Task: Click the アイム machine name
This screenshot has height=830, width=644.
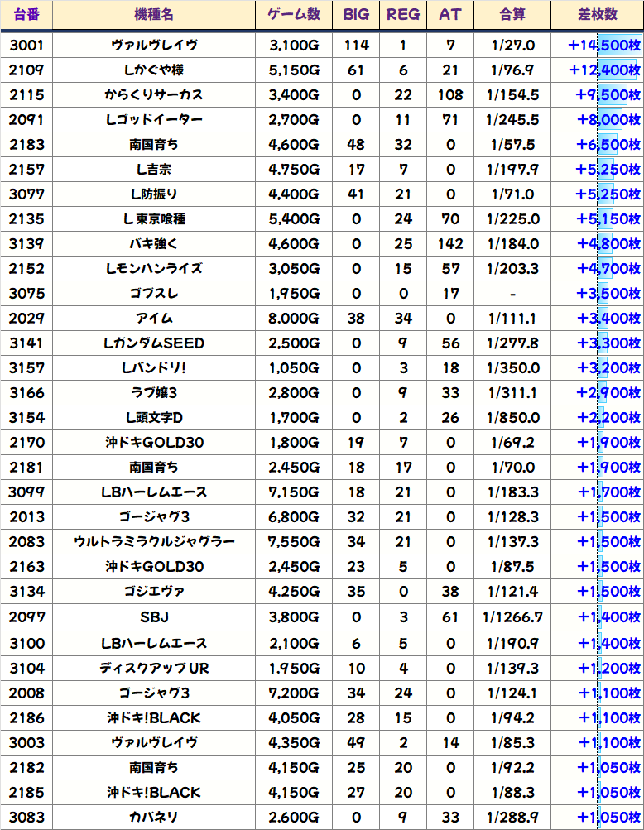Action: [154, 319]
